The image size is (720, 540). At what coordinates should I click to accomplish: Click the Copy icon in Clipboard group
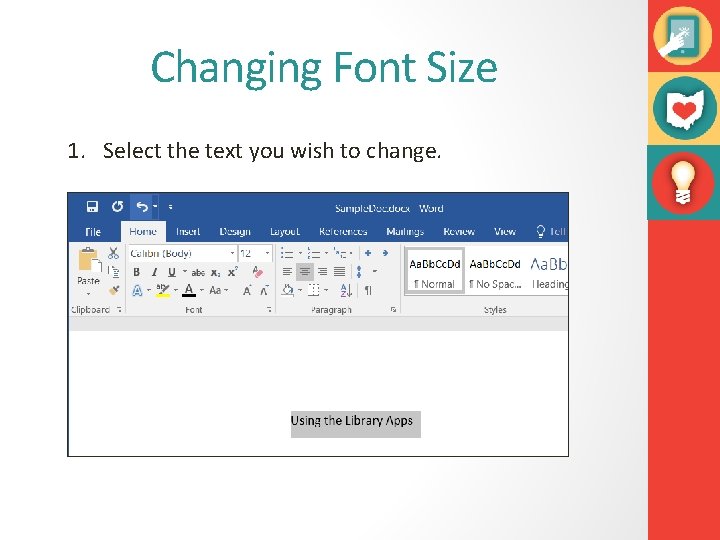pos(114,272)
